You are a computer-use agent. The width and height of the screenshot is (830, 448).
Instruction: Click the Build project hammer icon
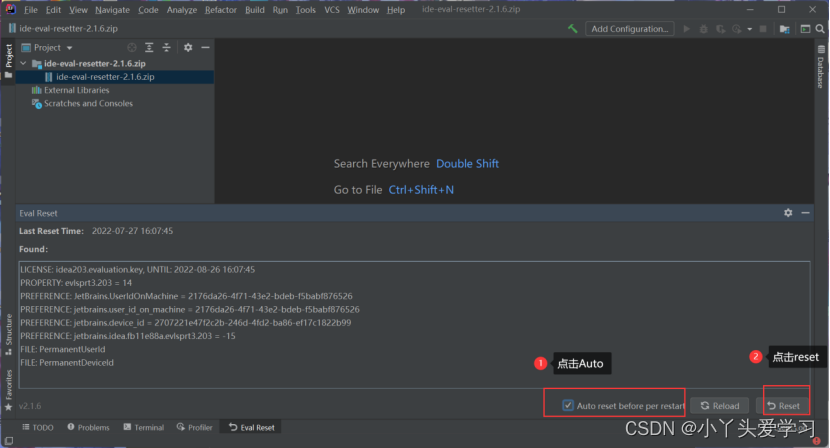[x=572, y=29]
